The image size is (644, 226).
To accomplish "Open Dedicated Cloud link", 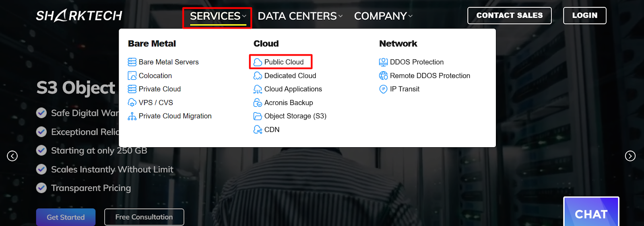I will tap(290, 76).
